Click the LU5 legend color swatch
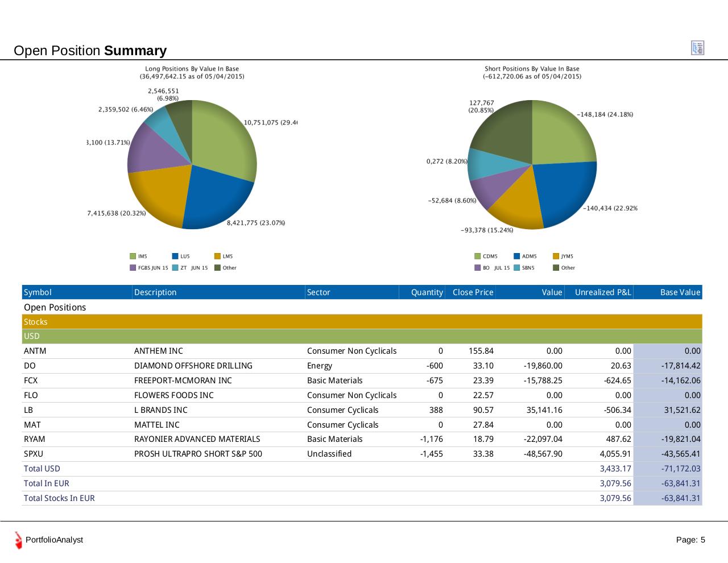Viewport: 728px width, 563px height. [x=175, y=256]
